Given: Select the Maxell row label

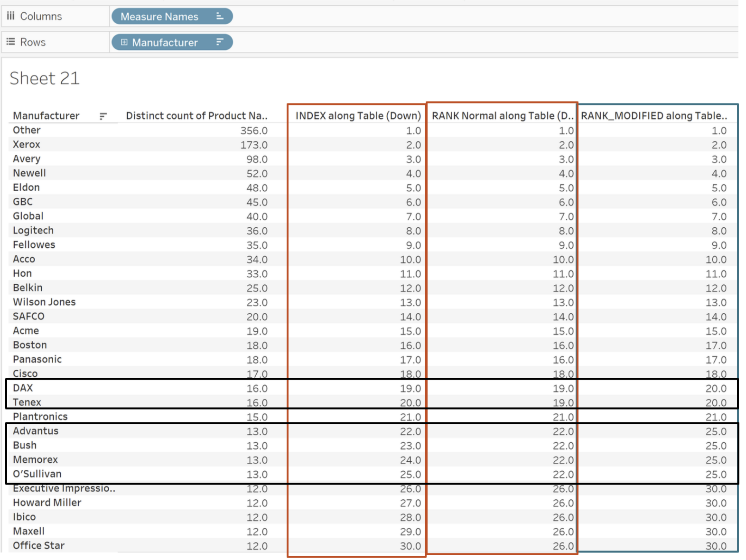Looking at the screenshot, I should (x=28, y=531).
